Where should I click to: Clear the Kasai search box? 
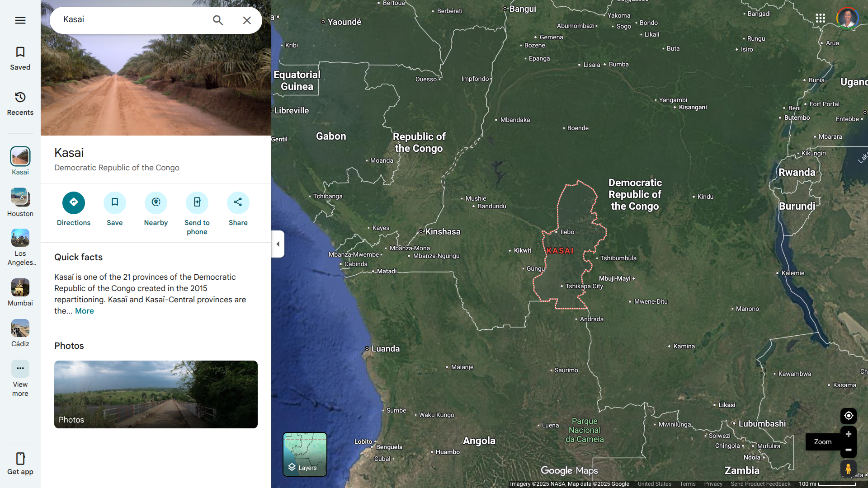pos(247,20)
